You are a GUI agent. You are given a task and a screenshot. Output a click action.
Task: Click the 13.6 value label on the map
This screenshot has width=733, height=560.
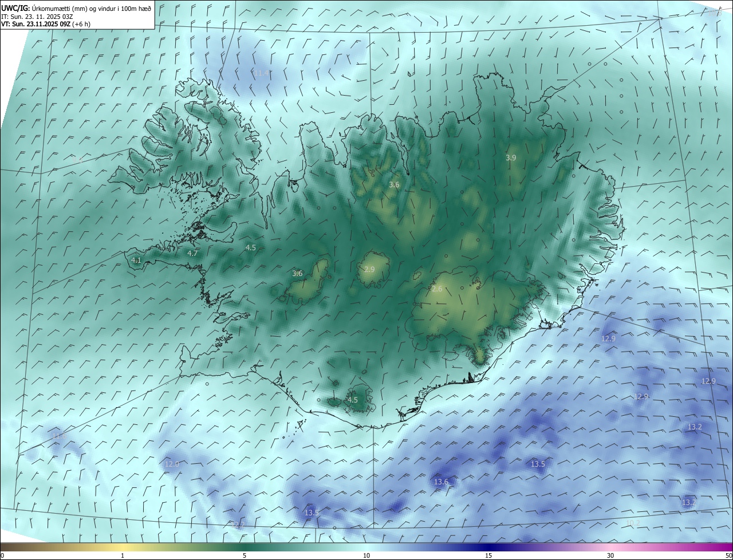click(x=441, y=482)
